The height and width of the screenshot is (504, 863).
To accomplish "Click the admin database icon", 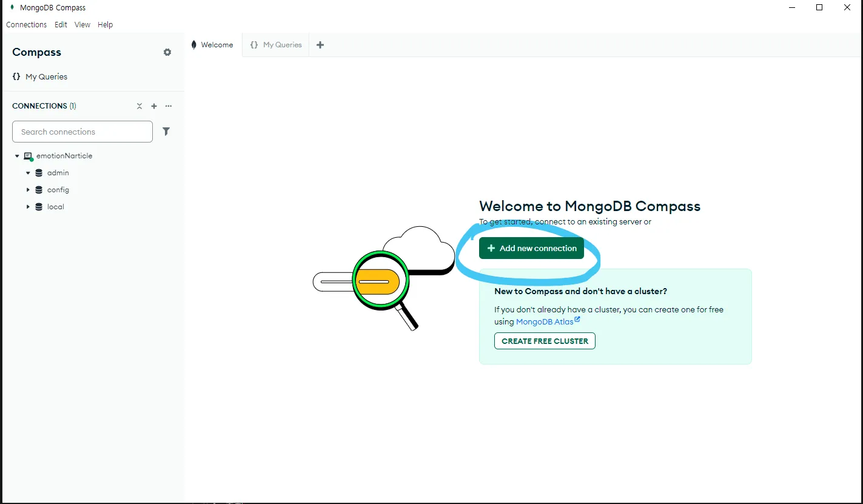I will tap(39, 173).
